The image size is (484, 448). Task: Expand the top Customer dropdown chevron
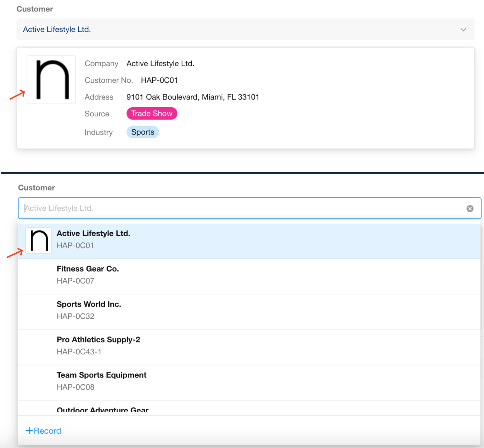[x=463, y=30]
